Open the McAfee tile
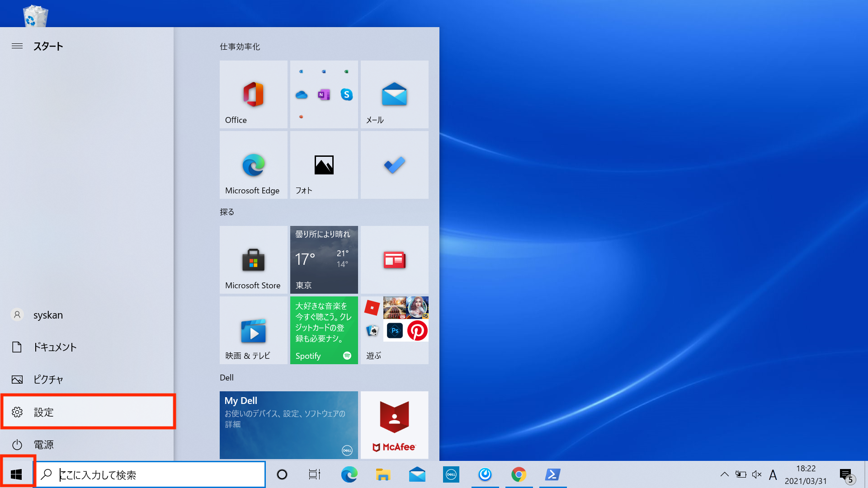Screen dimensions: 868x488 coord(394,425)
